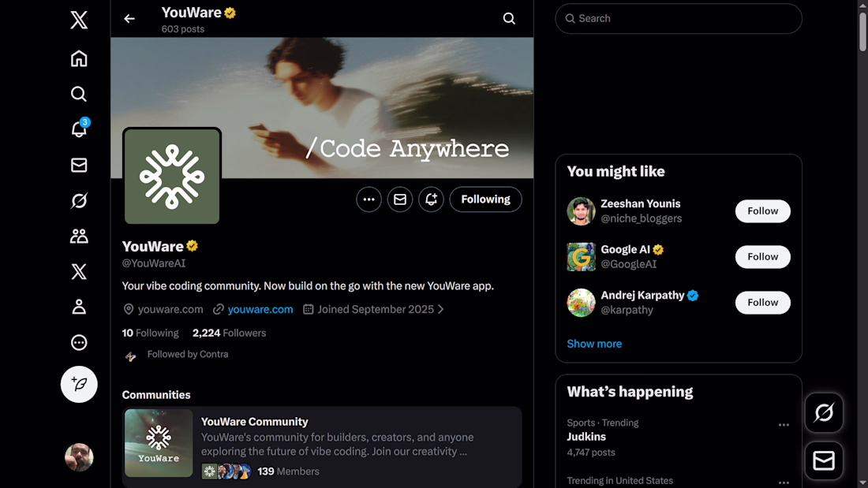The width and height of the screenshot is (868, 488).
Task: Click Google AI gold verified badge
Action: pyautogui.click(x=658, y=250)
